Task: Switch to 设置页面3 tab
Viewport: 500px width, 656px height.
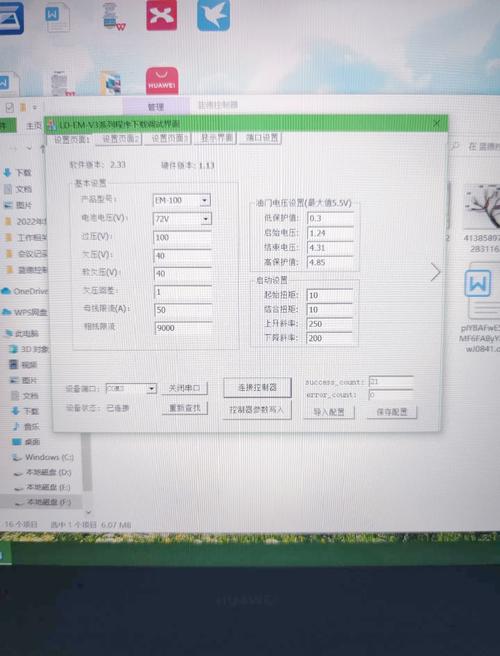Action: pyautogui.click(x=169, y=138)
